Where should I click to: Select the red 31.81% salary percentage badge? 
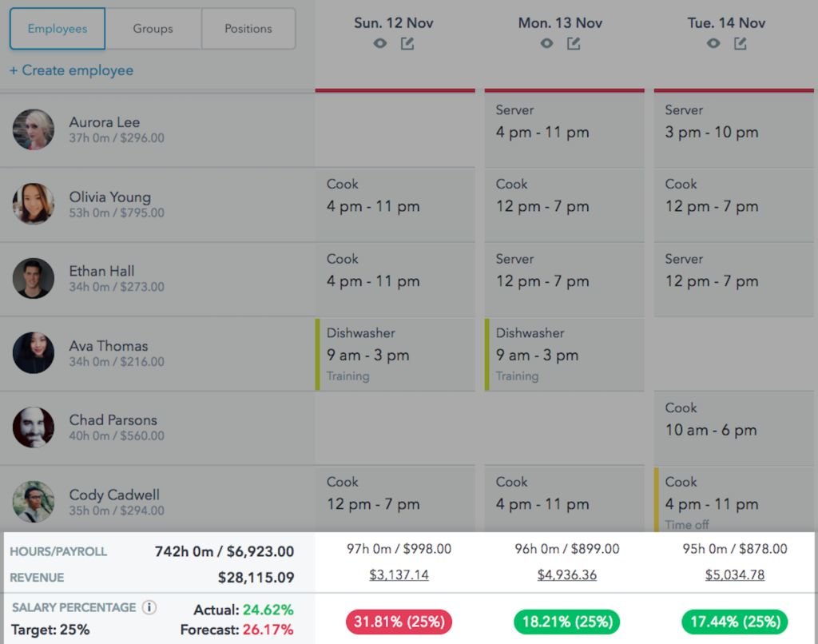399,622
